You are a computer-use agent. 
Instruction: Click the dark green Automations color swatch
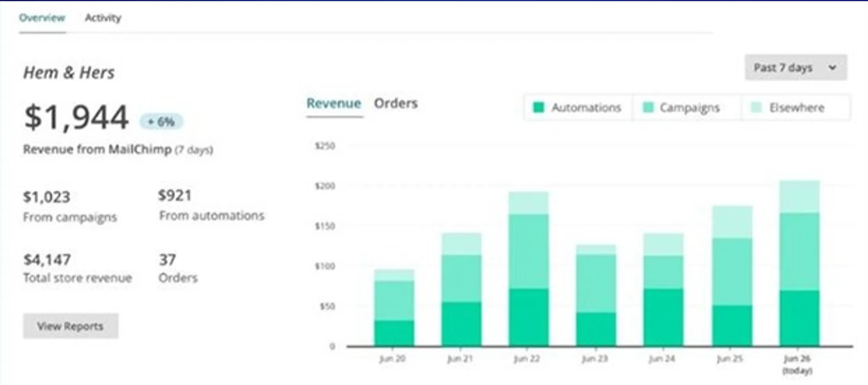[539, 107]
